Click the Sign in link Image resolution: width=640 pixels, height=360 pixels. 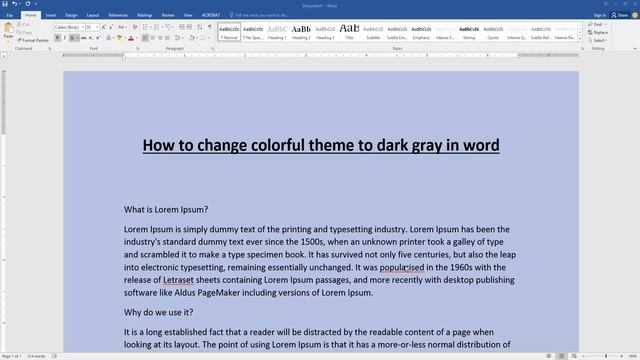click(600, 15)
